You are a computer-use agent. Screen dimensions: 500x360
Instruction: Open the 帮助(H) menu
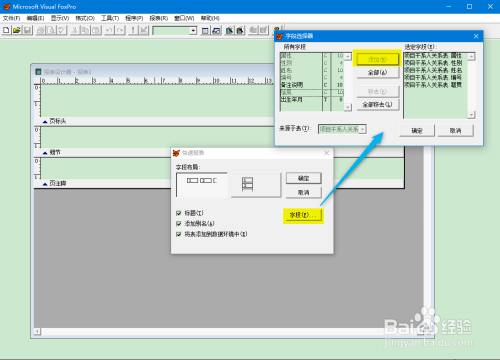(210, 18)
